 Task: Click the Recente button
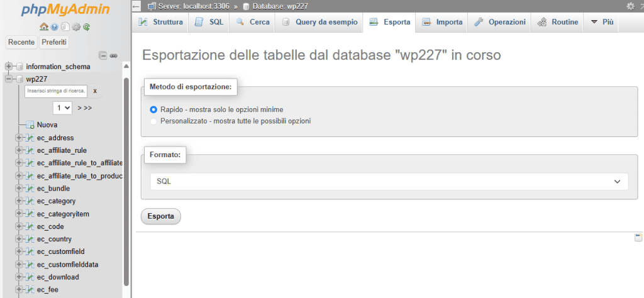pos(21,42)
